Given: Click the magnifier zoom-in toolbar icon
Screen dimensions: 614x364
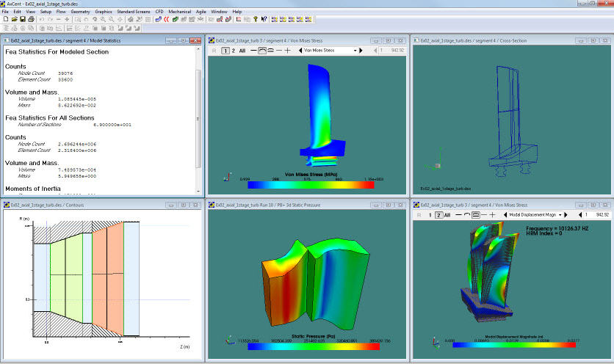Looking at the screenshot, I should point(103,19).
